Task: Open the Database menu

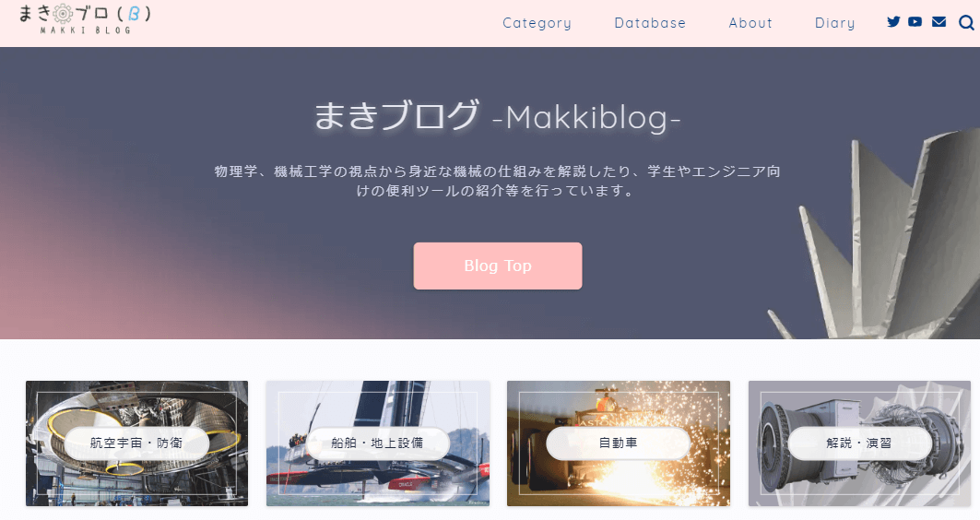Action: 650,23
